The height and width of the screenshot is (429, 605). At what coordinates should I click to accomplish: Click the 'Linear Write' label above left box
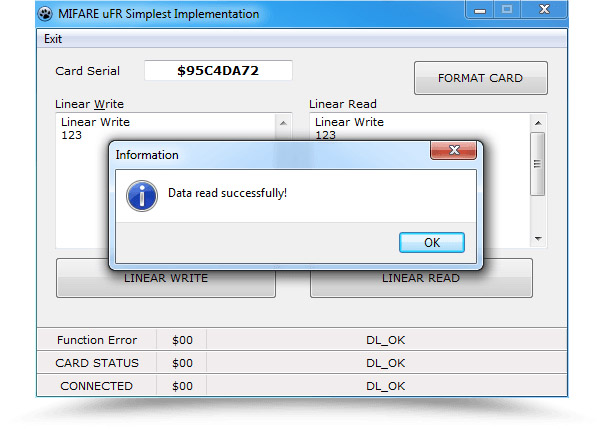point(90,104)
